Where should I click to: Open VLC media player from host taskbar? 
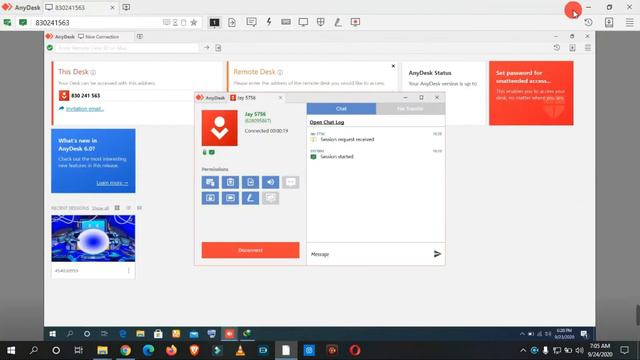pos(240,350)
